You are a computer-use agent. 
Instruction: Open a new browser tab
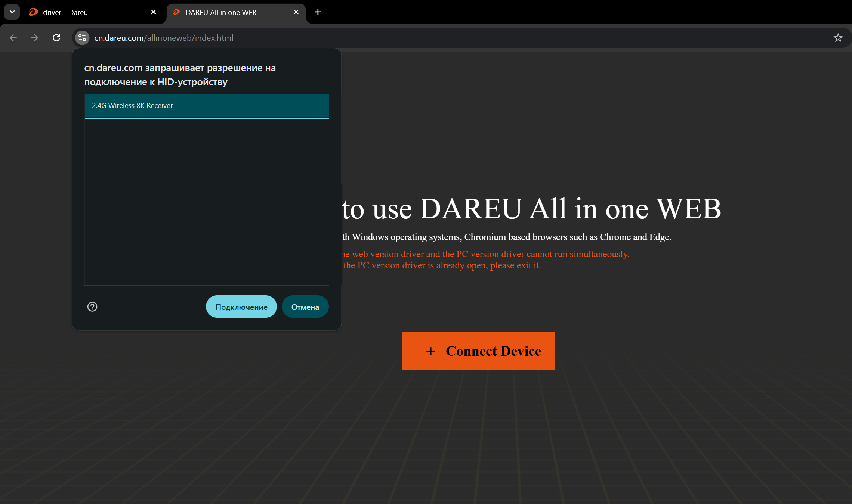[x=318, y=12]
